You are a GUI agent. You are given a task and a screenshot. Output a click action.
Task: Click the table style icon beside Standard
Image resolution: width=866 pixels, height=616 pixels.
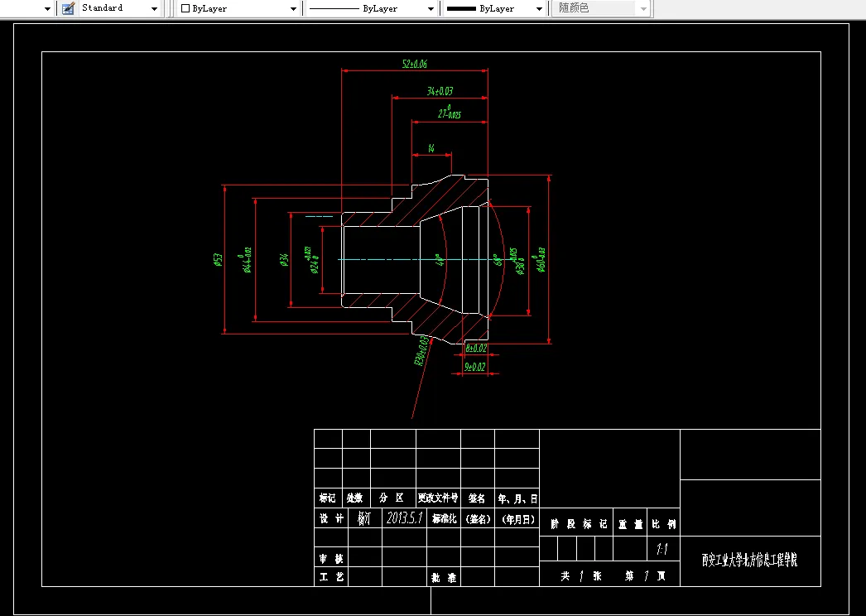69,8
